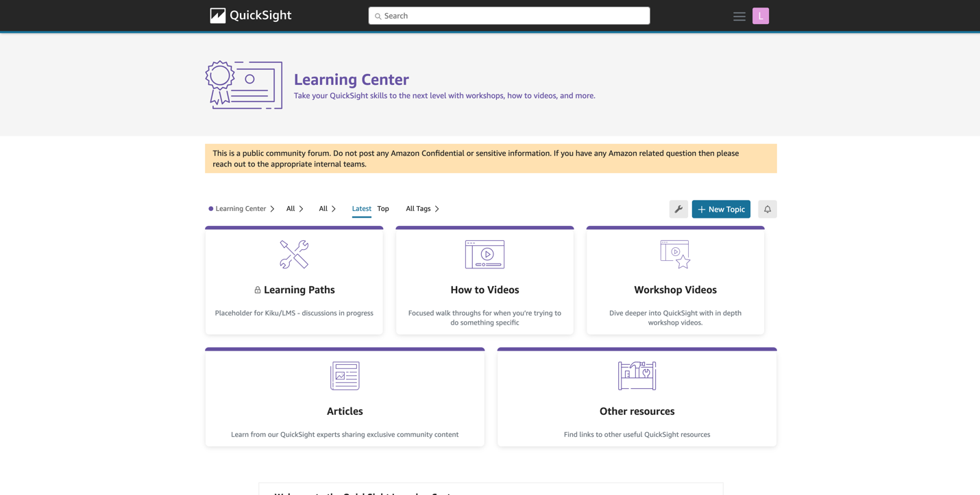The height and width of the screenshot is (495, 980).
Task: Click the Workshop Videos star icon
Action: tap(675, 255)
